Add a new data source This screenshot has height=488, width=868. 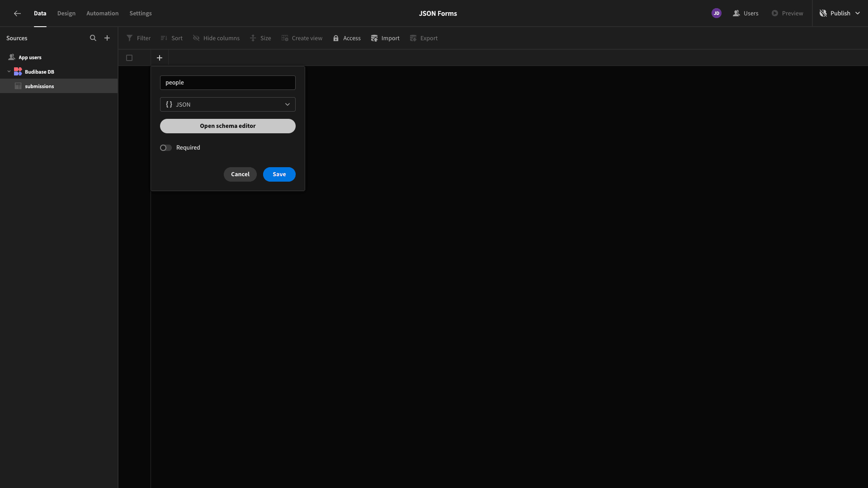click(107, 38)
